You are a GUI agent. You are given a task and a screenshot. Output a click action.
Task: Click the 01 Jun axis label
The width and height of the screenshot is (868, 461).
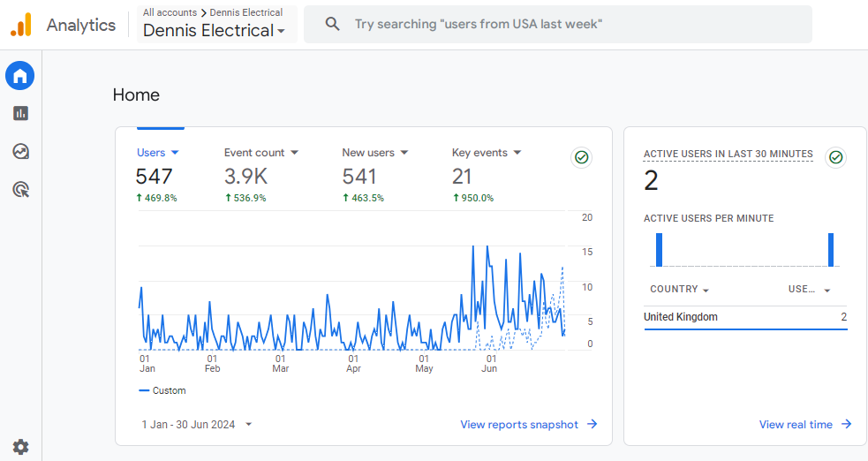pos(489,364)
